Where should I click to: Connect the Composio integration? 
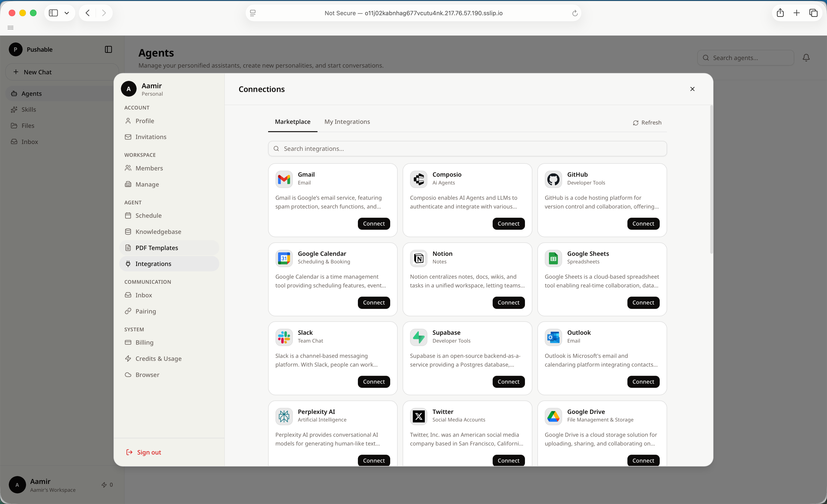pyautogui.click(x=509, y=223)
